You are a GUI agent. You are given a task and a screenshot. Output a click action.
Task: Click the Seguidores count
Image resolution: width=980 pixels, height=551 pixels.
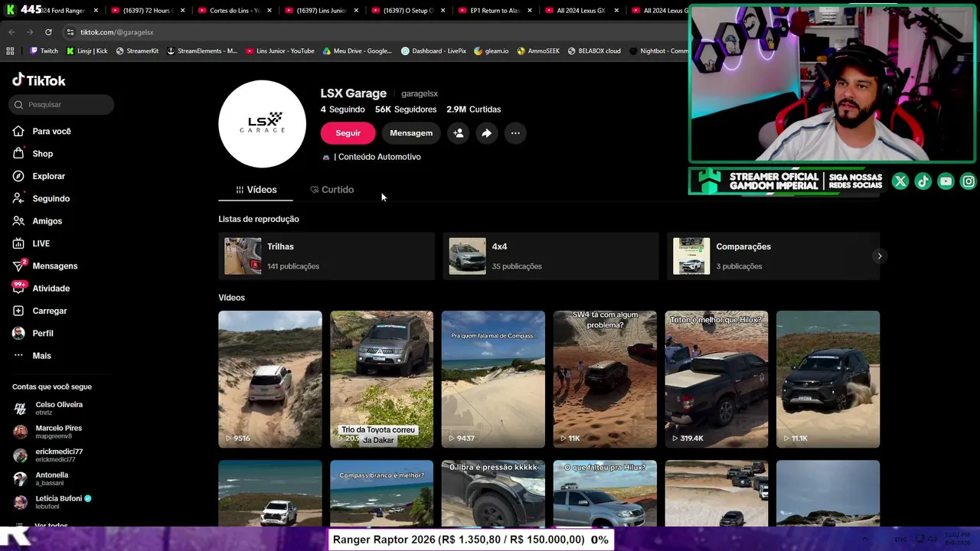(x=406, y=109)
